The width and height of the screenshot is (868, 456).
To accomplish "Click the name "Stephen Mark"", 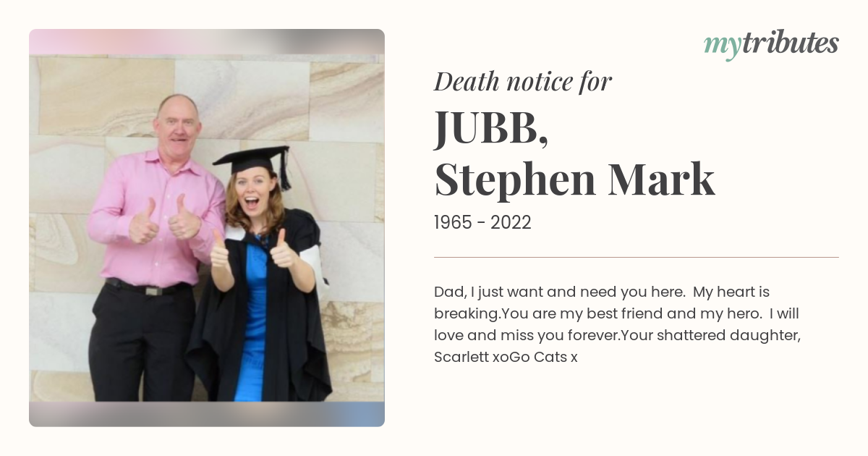I will click(574, 181).
